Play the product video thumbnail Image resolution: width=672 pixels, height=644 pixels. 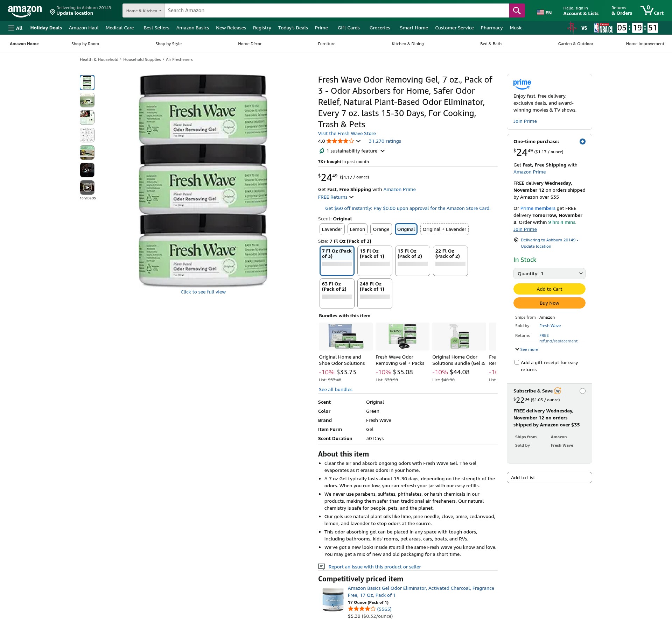coord(87,187)
